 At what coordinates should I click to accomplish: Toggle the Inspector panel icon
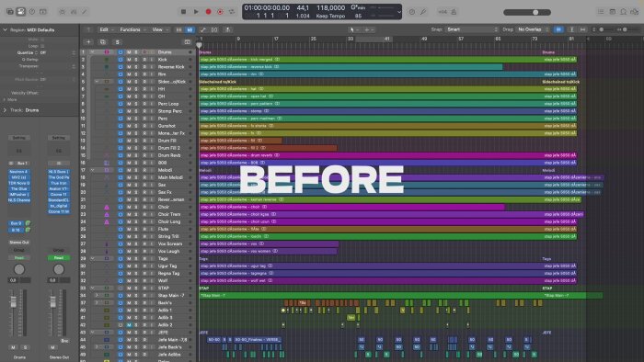[20, 12]
